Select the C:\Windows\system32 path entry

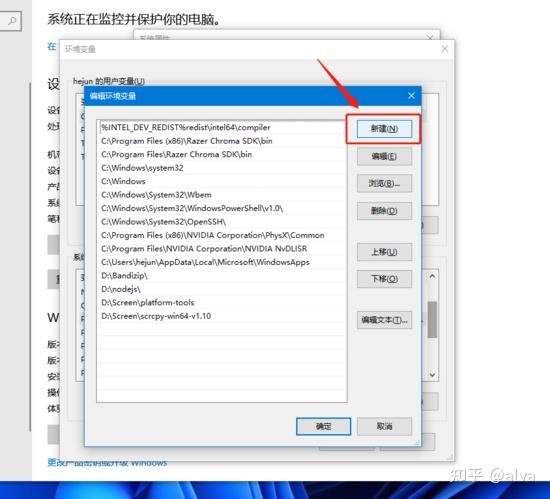[x=222, y=168]
